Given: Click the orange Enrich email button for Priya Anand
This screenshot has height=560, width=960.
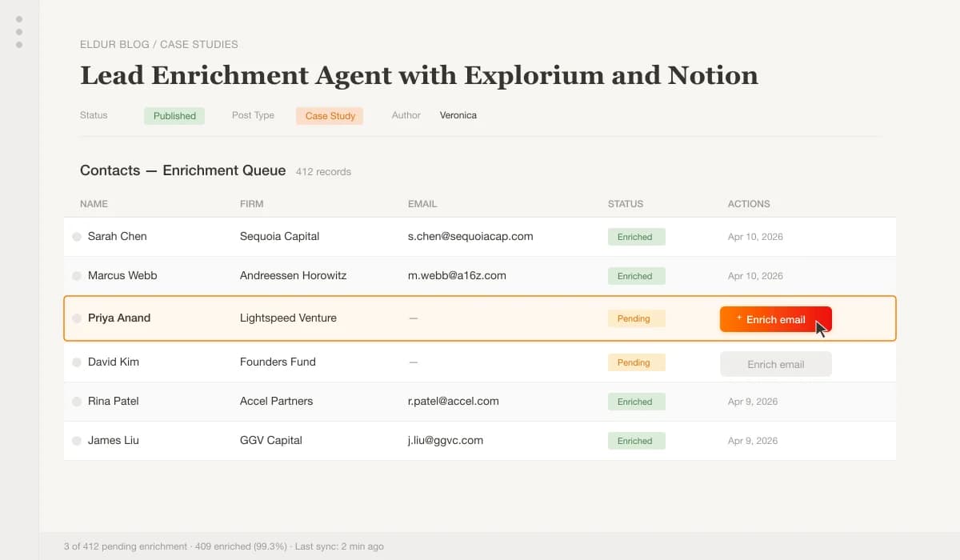Looking at the screenshot, I should [x=776, y=319].
